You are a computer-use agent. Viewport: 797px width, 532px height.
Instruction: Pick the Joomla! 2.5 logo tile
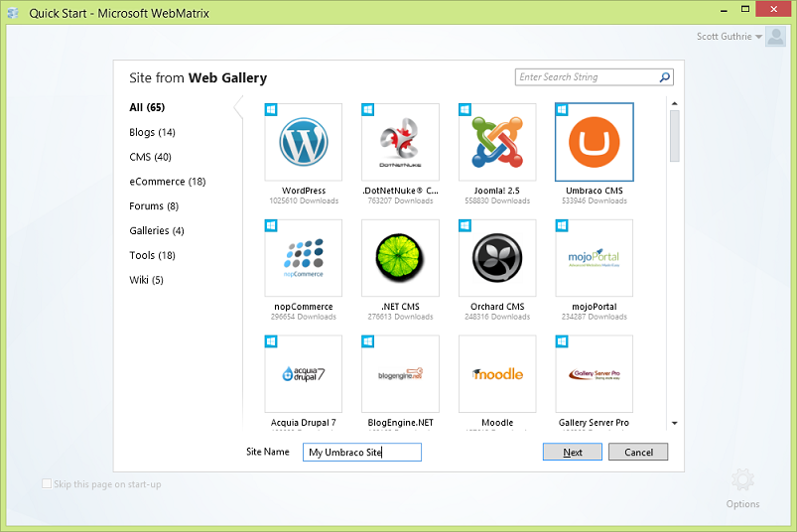click(497, 142)
